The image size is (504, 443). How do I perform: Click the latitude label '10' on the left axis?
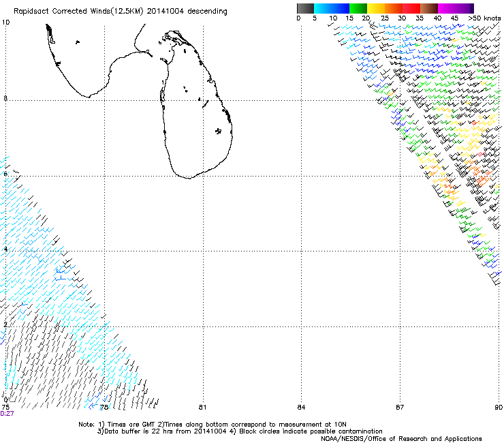pos(5,22)
